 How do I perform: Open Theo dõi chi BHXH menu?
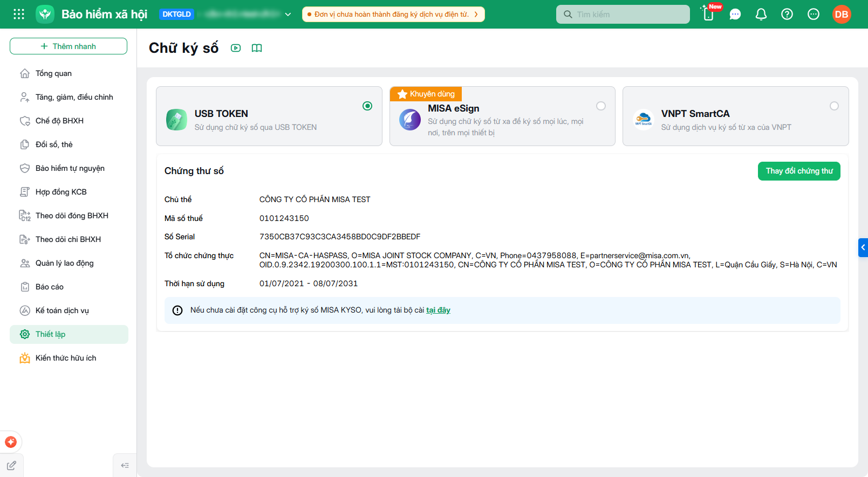coord(69,239)
